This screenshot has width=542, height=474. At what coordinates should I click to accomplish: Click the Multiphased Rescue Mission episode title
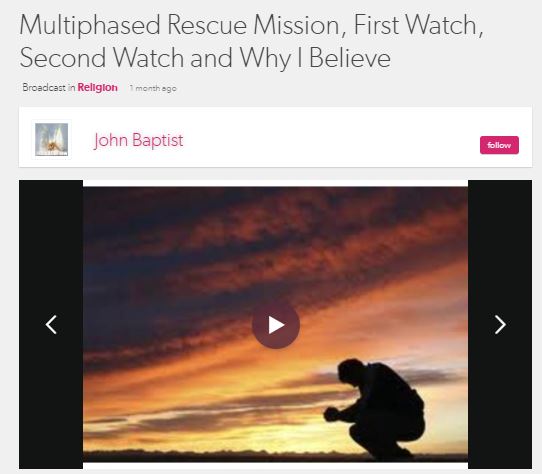click(251, 41)
